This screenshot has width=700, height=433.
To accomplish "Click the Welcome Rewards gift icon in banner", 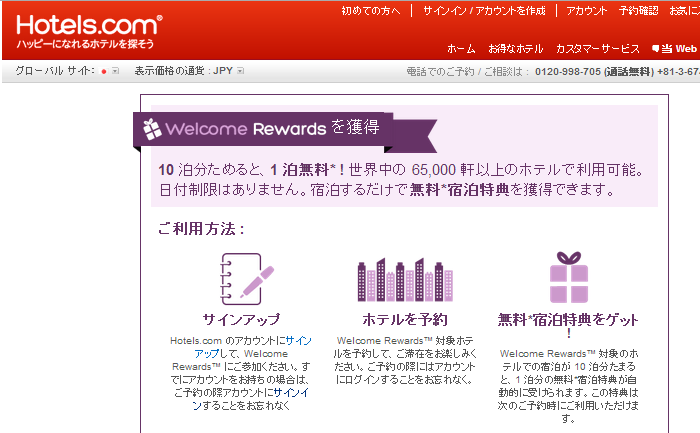I will click(152, 129).
